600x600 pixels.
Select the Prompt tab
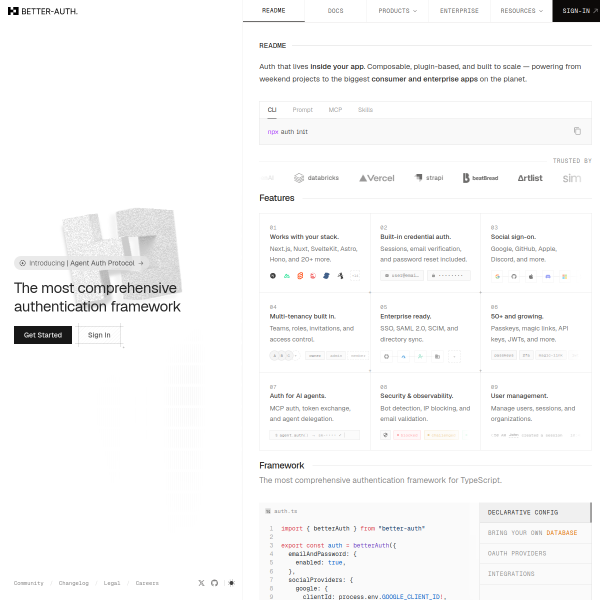302,110
